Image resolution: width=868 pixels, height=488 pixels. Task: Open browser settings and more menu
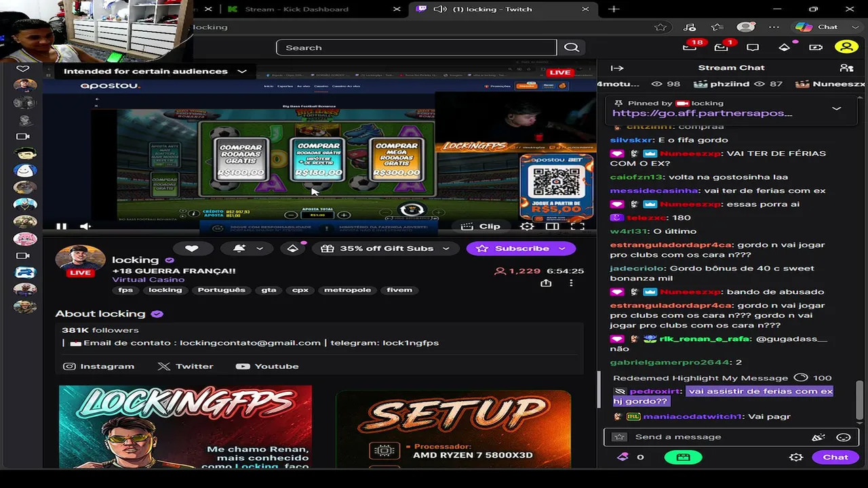[774, 27]
